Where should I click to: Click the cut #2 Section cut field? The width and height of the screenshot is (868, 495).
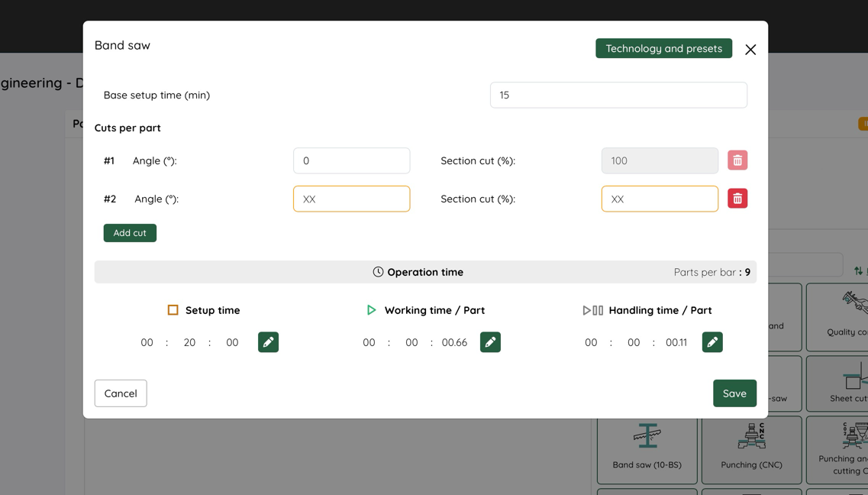660,199
